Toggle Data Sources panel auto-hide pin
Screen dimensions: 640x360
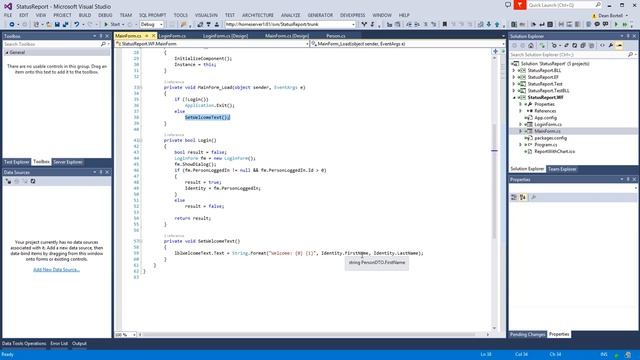(101, 172)
